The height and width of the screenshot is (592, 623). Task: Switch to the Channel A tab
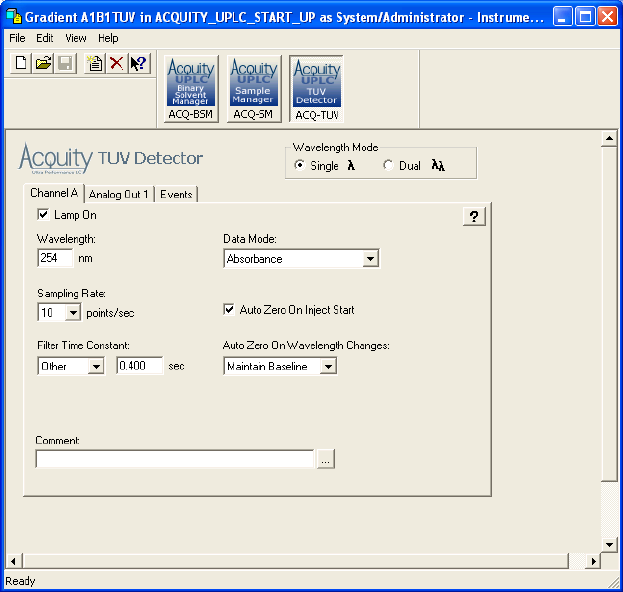pyautogui.click(x=54, y=193)
